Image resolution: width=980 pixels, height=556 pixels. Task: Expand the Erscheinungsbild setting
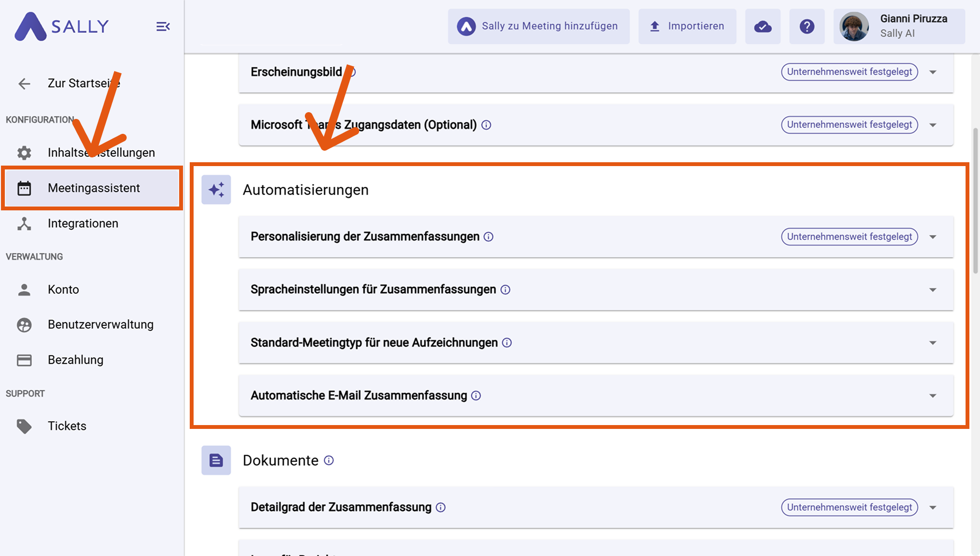pyautogui.click(x=933, y=72)
